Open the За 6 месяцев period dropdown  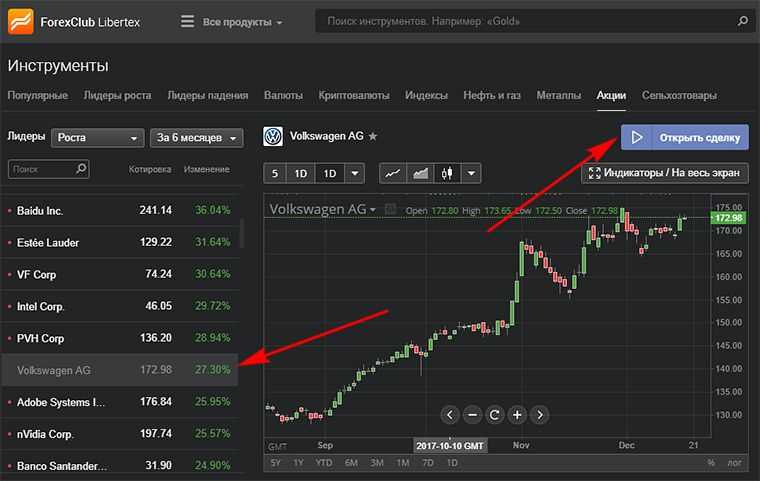click(x=197, y=138)
